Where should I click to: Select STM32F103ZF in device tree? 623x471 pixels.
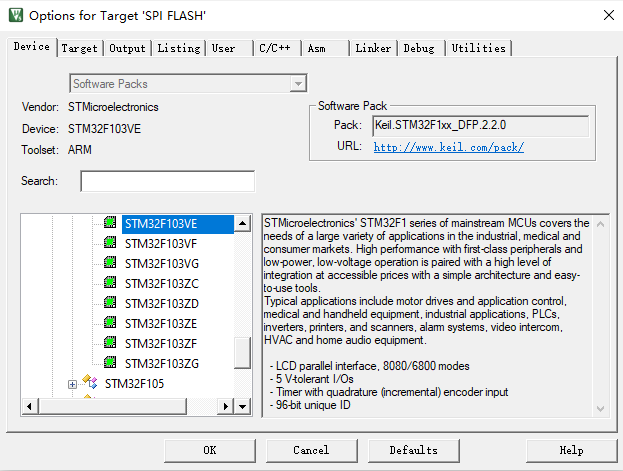(x=161, y=343)
